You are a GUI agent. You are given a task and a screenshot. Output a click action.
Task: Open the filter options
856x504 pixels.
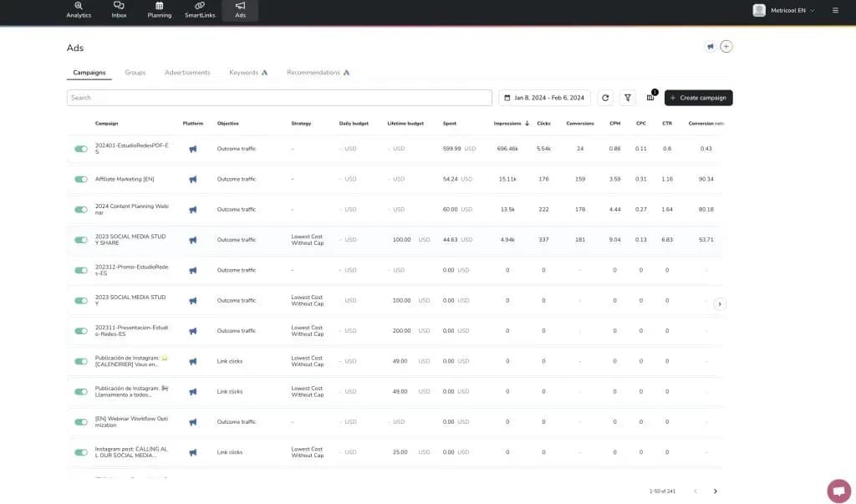[628, 98]
